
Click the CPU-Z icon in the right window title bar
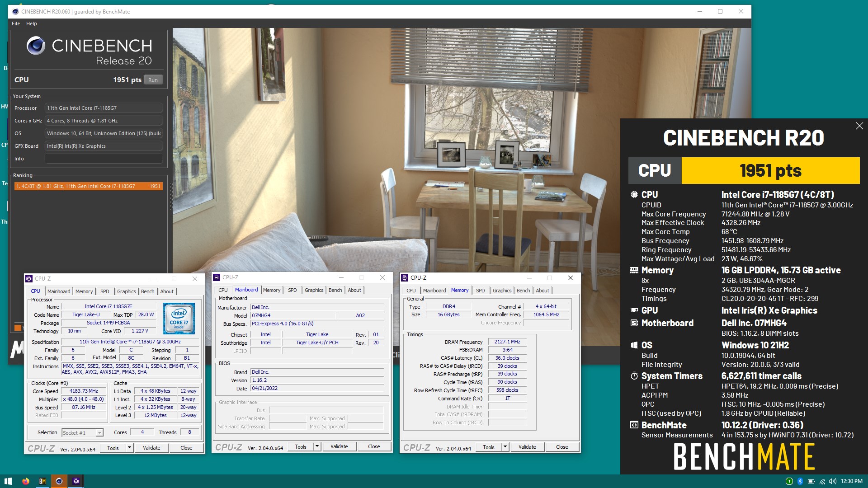point(405,278)
